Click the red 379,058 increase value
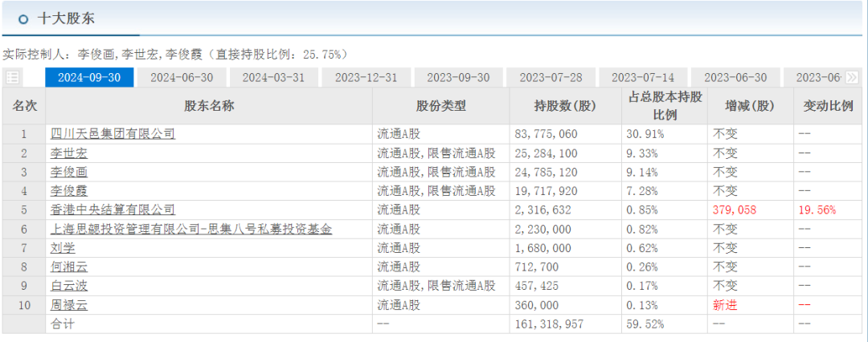The image size is (868, 342). pyautogui.click(x=734, y=210)
